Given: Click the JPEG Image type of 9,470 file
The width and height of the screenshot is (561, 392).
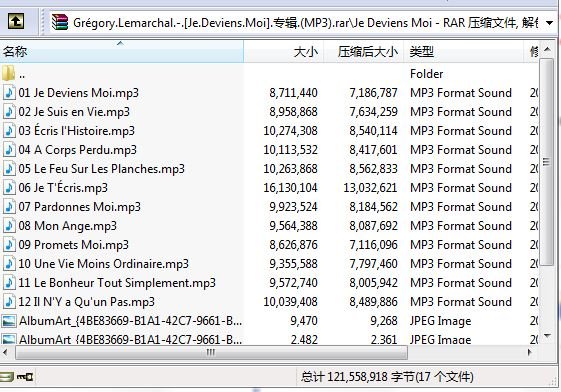Looking at the screenshot, I should pos(440,321).
